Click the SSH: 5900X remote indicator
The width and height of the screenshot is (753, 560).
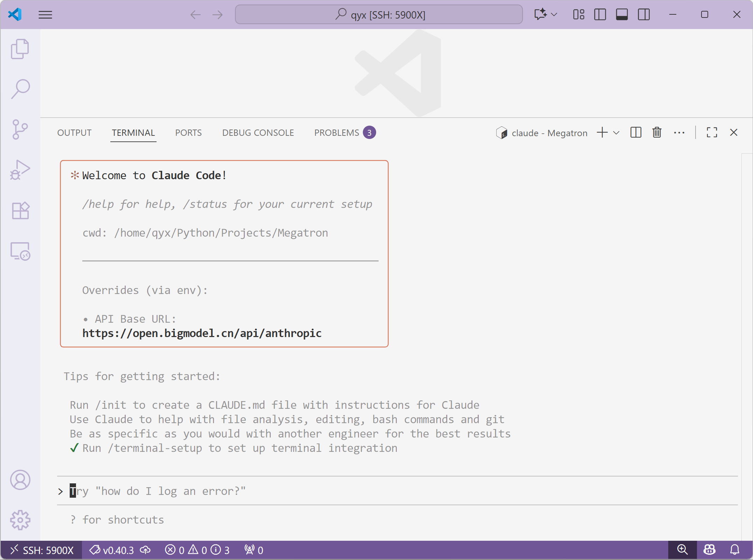pyautogui.click(x=42, y=550)
